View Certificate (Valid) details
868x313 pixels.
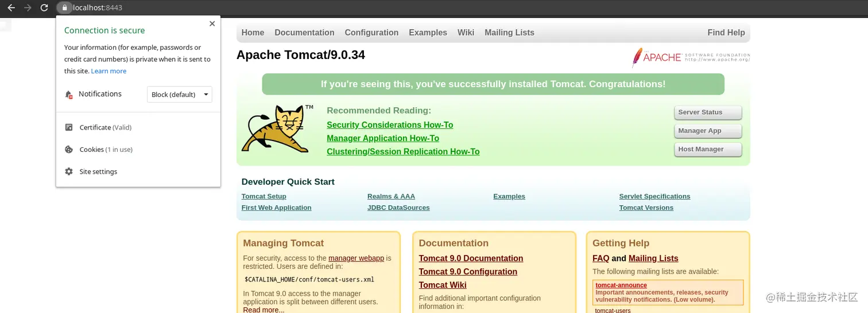[x=106, y=127]
